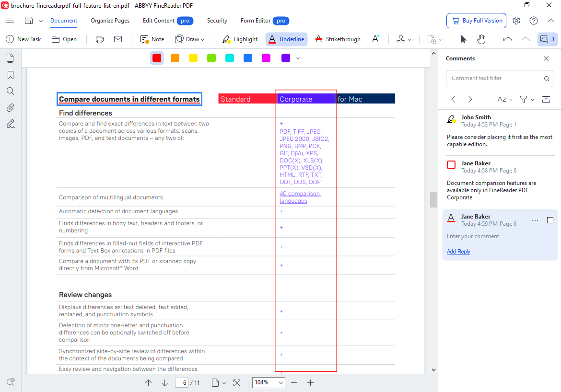Choose the pointer selection tool
561x392 pixels.
point(464,39)
